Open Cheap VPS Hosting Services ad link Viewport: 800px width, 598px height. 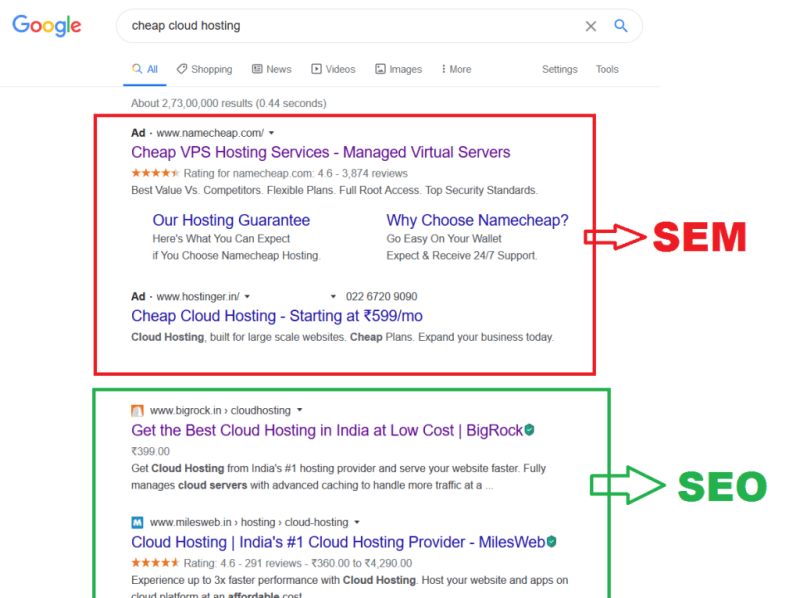click(320, 152)
